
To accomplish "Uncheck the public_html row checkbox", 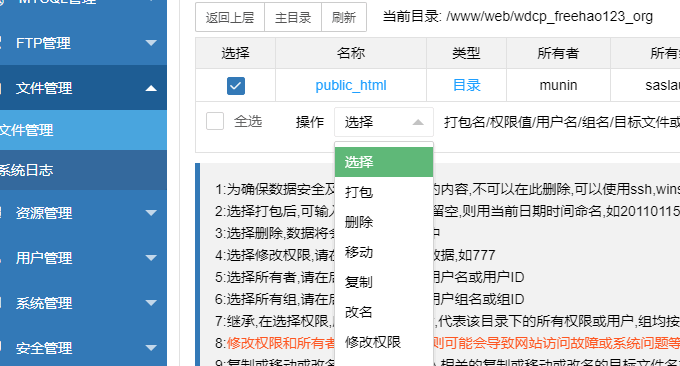I will 235,86.
